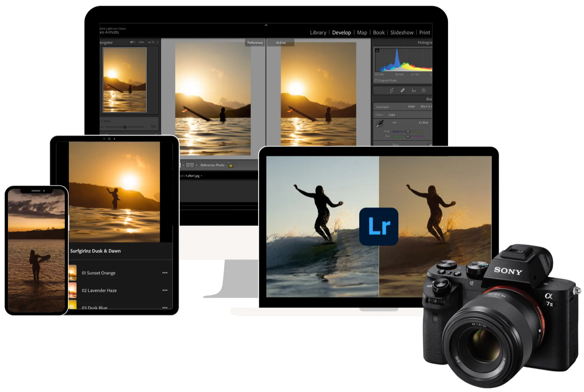Set Treatment to Color

coord(411,106)
